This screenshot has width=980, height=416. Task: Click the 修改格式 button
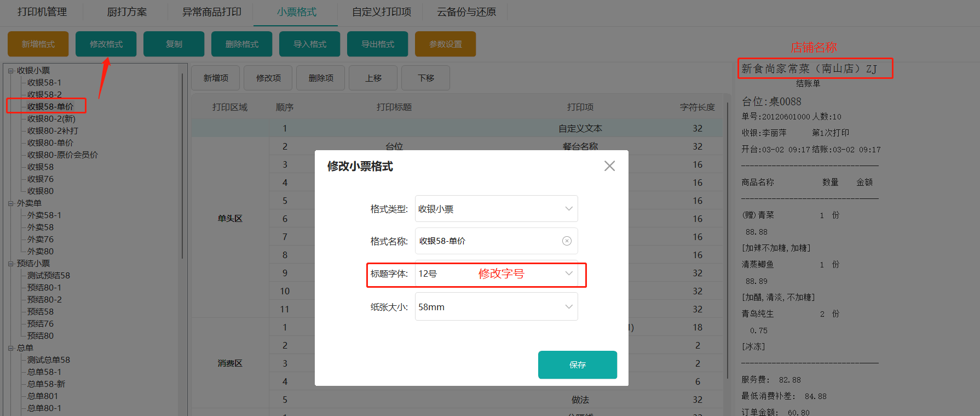[x=106, y=44]
